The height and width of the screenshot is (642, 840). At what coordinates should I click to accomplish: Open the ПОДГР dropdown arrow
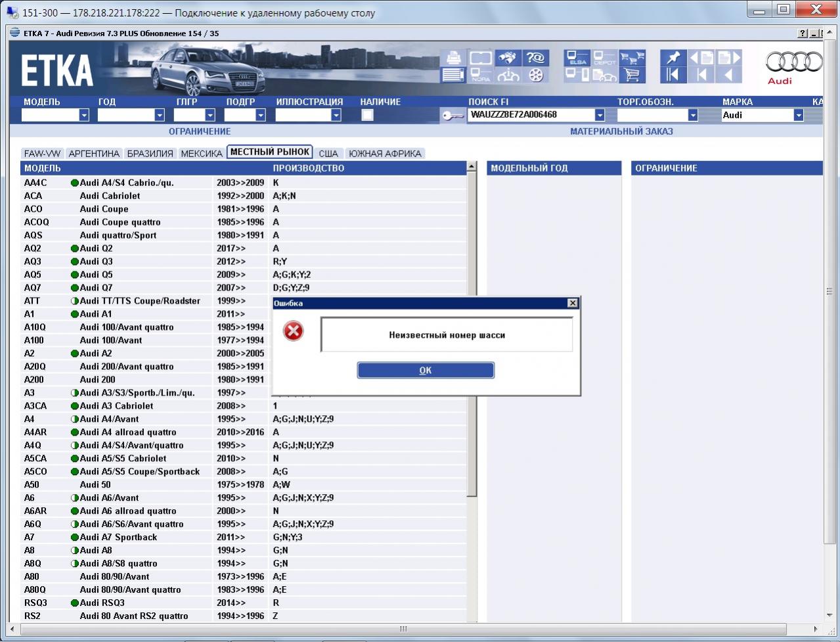tap(260, 115)
